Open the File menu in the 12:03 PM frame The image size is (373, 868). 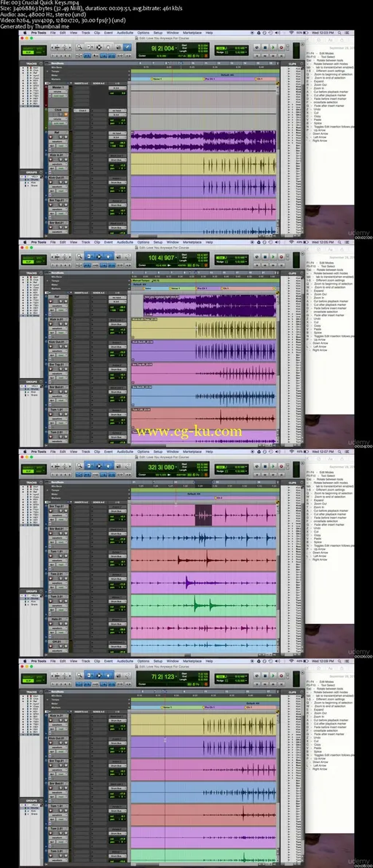[x=53, y=33]
